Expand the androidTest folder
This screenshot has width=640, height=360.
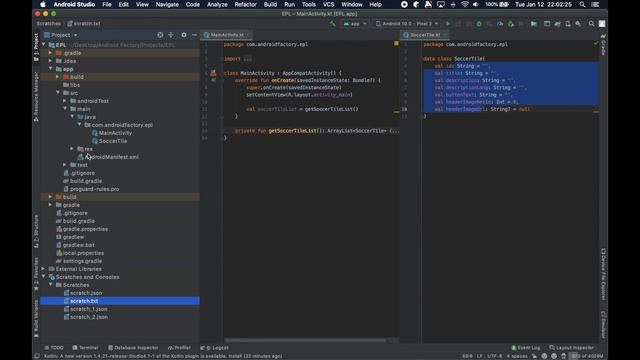(x=64, y=101)
